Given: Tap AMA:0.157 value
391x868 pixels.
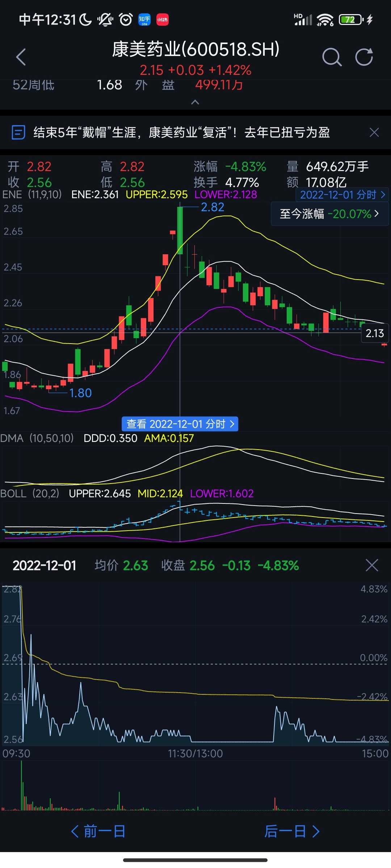Looking at the screenshot, I should coord(169,438).
